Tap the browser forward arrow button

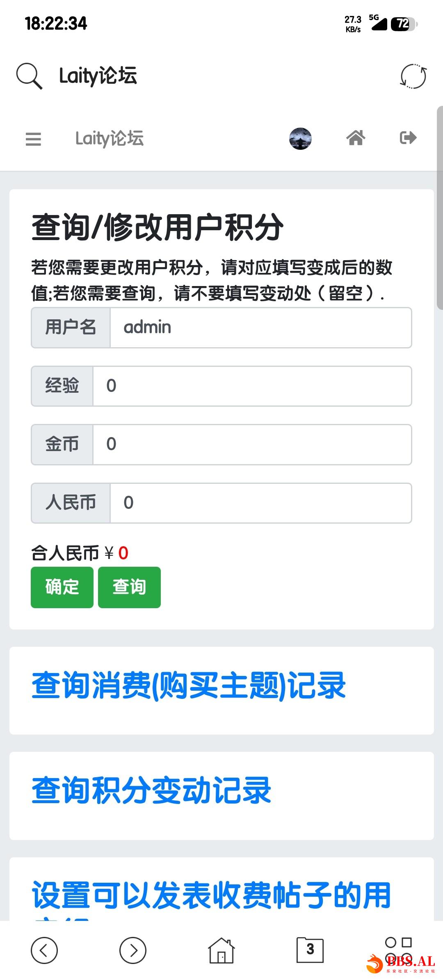[133, 950]
